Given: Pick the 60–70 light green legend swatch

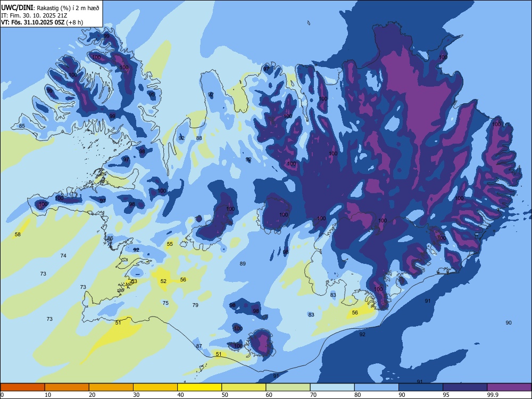Looking at the screenshot, I should click(288, 387).
